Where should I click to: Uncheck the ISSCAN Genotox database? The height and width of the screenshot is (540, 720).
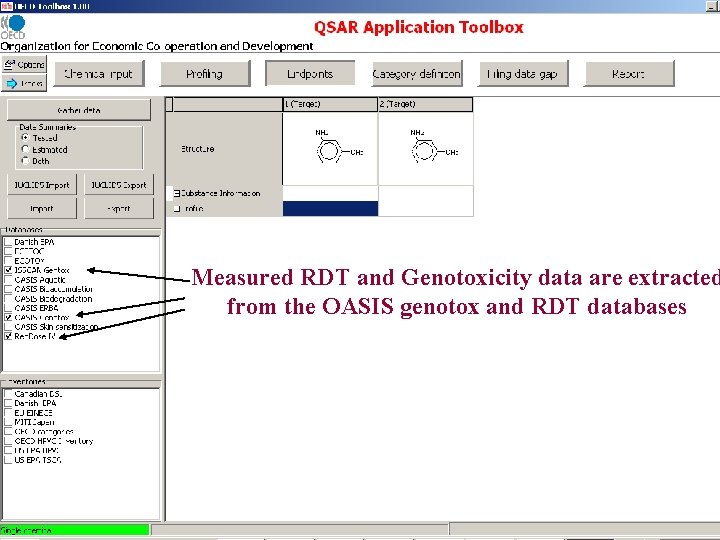click(8, 270)
